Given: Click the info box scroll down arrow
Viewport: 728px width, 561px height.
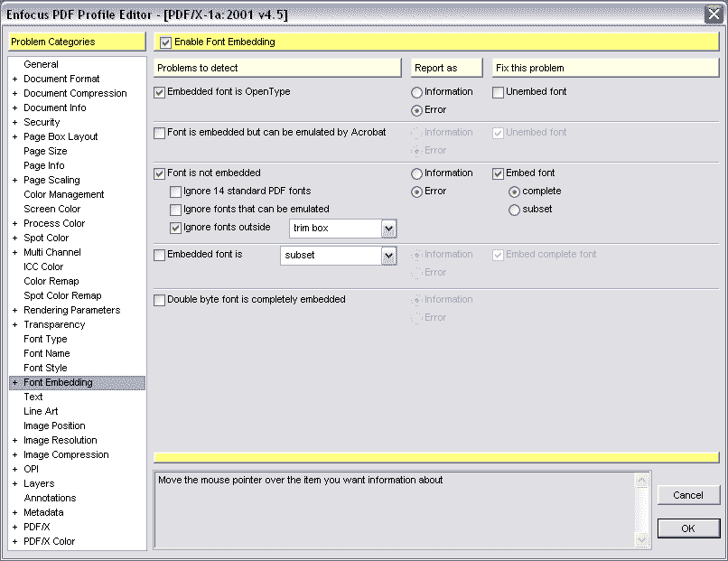Looking at the screenshot, I should pos(641,539).
